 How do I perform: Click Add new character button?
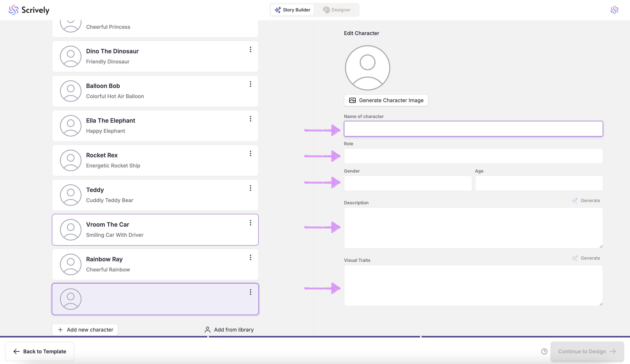tap(85, 330)
